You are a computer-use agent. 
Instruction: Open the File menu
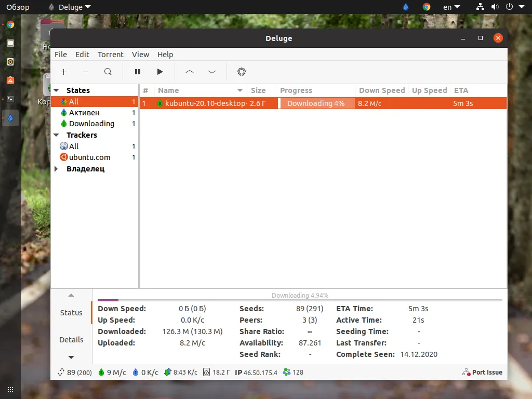pyautogui.click(x=61, y=54)
